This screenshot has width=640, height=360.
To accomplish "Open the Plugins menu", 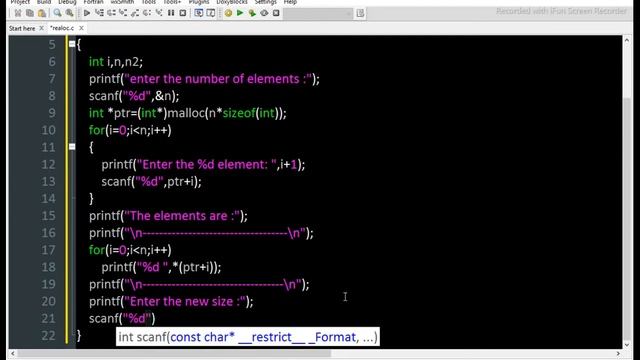I will (199, 2).
